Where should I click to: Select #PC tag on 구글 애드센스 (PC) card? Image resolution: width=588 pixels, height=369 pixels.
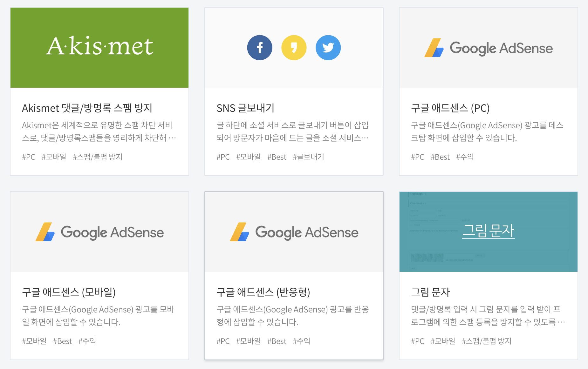(418, 157)
